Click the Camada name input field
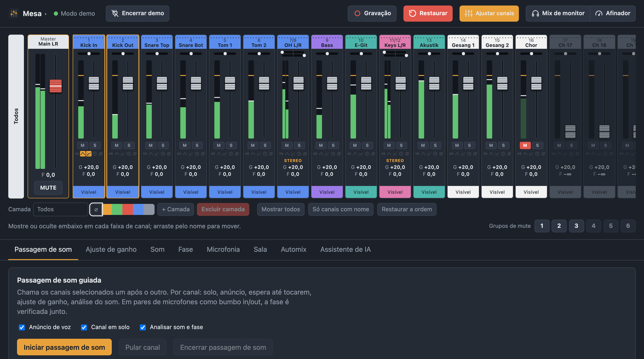This screenshot has width=644, height=359. click(x=60, y=209)
